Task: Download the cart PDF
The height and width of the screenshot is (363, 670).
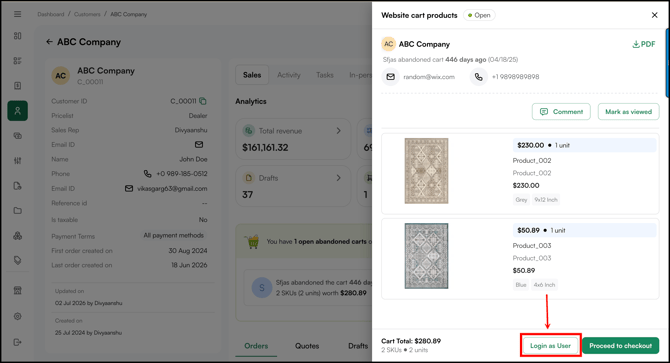Action: [644, 44]
